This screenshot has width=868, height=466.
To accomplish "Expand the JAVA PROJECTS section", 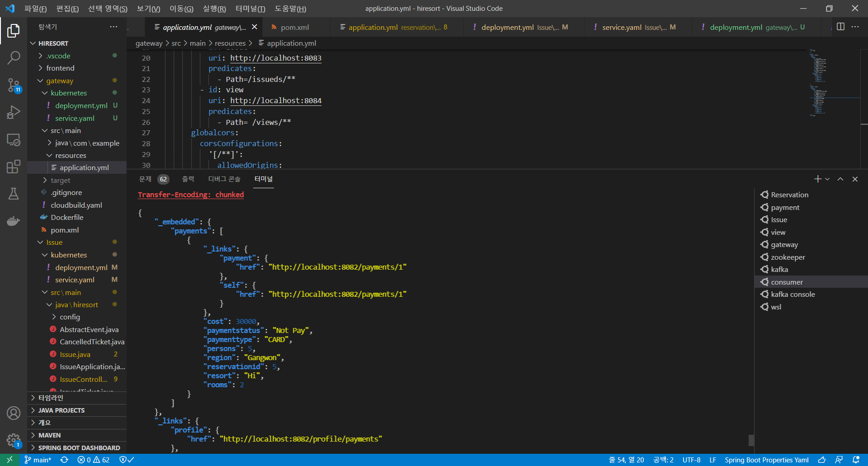I will (x=61, y=410).
